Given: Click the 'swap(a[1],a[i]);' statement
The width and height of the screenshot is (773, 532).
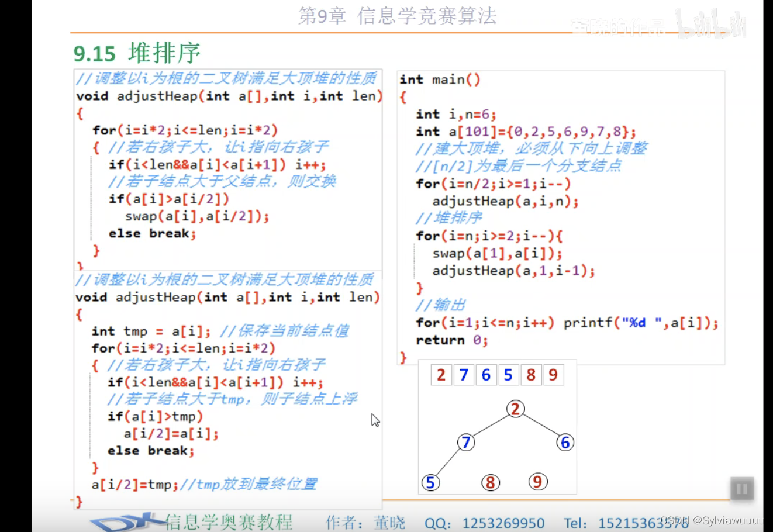Looking at the screenshot, I should (497, 253).
